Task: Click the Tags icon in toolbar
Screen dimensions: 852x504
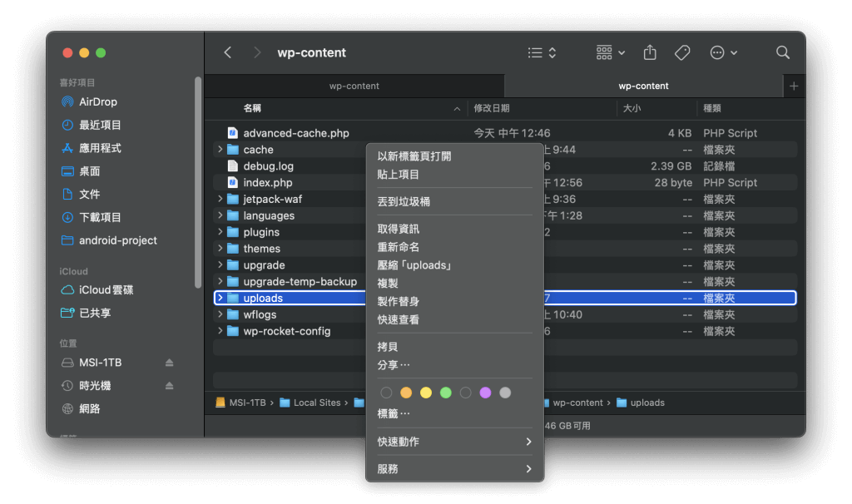Action: point(682,52)
